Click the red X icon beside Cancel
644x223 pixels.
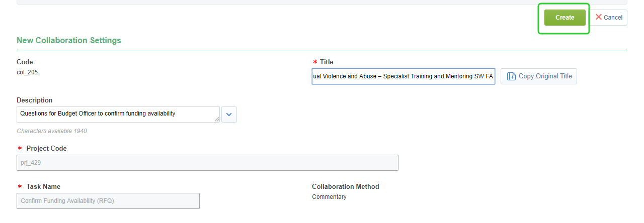pyautogui.click(x=599, y=17)
